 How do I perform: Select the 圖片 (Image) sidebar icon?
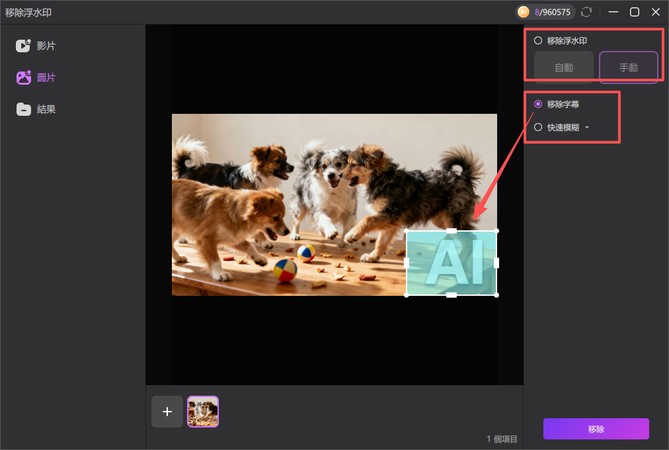pyautogui.click(x=23, y=78)
